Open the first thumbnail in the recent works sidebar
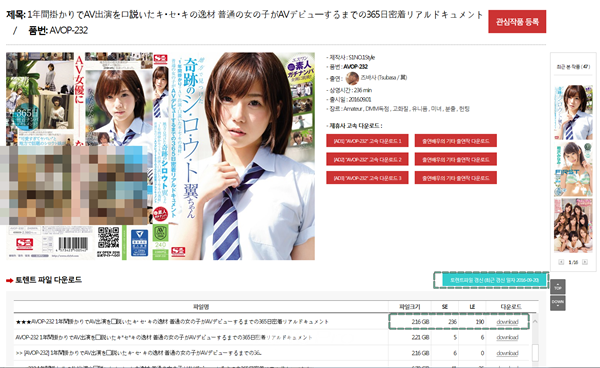This screenshot has height=368, width=600. point(573,112)
